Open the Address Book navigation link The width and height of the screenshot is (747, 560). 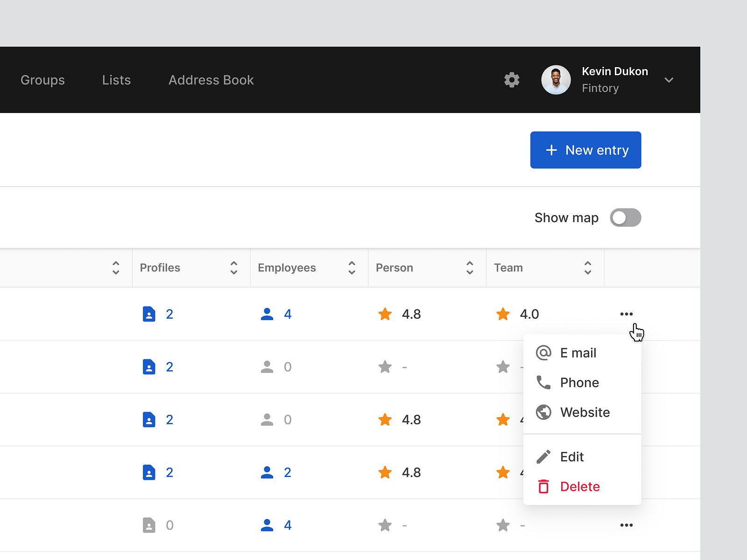[x=211, y=80]
